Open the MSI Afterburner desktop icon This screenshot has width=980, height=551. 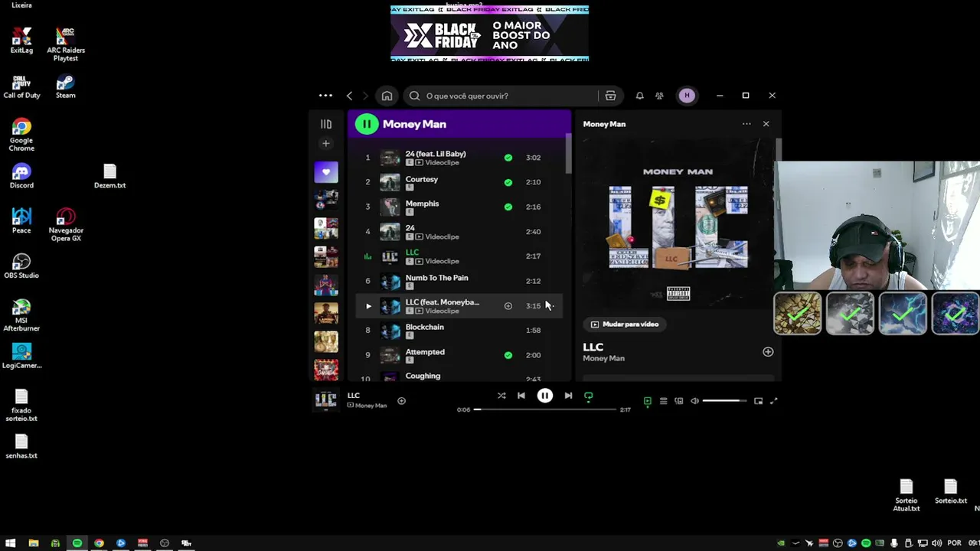[21, 315]
